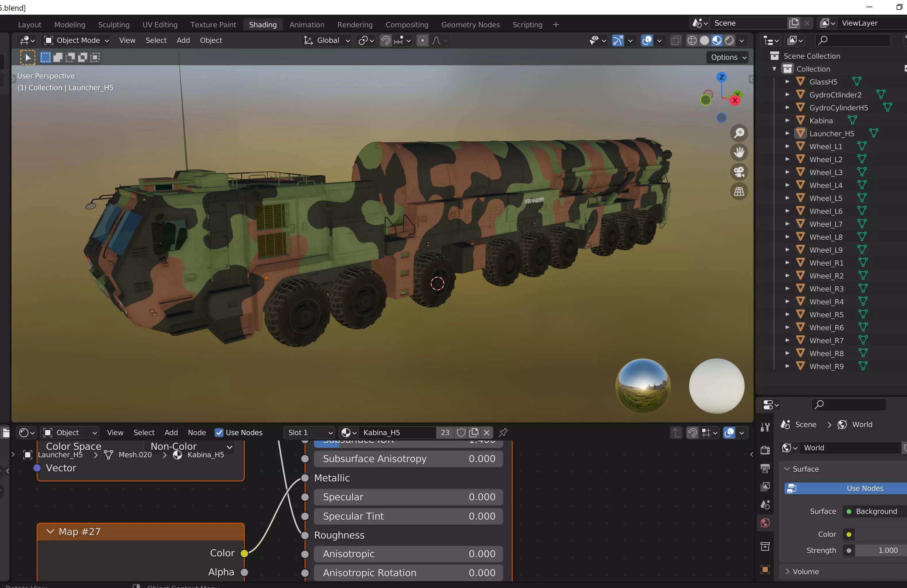Click the Kabina_H5 material name field

[397, 433]
